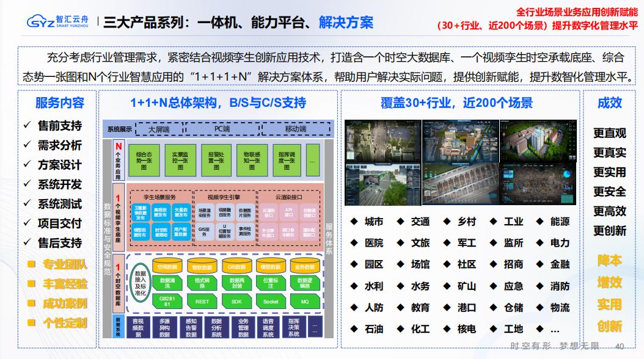Select the 物联数据 database cylinder
The width and height of the screenshot is (644, 359).
[201, 267]
